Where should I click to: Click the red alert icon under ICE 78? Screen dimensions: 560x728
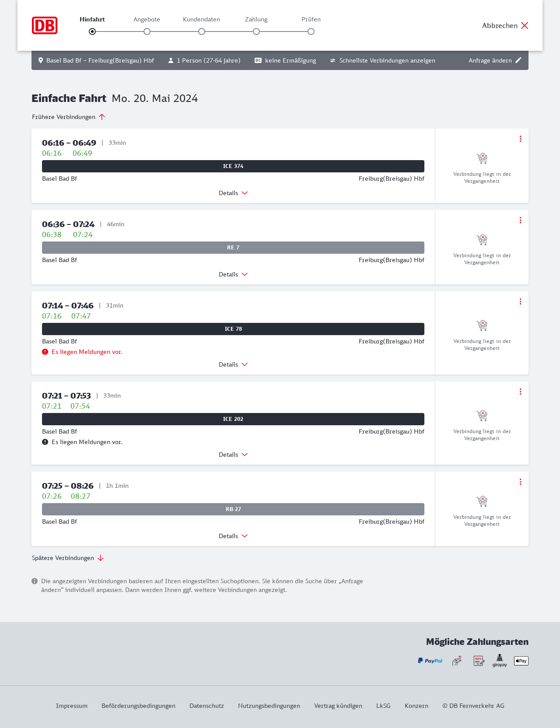pos(45,352)
